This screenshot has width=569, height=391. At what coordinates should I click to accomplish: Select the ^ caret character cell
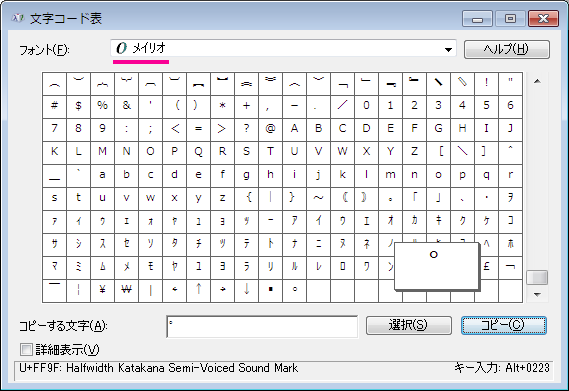click(510, 152)
